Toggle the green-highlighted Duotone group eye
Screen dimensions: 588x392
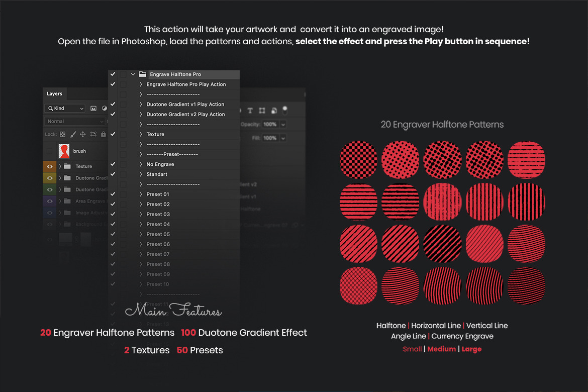[49, 189]
